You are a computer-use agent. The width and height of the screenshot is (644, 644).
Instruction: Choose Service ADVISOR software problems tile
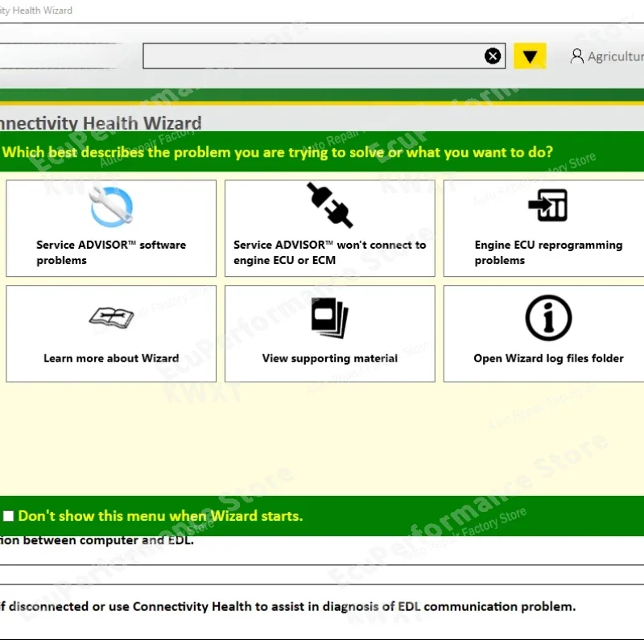click(111, 229)
